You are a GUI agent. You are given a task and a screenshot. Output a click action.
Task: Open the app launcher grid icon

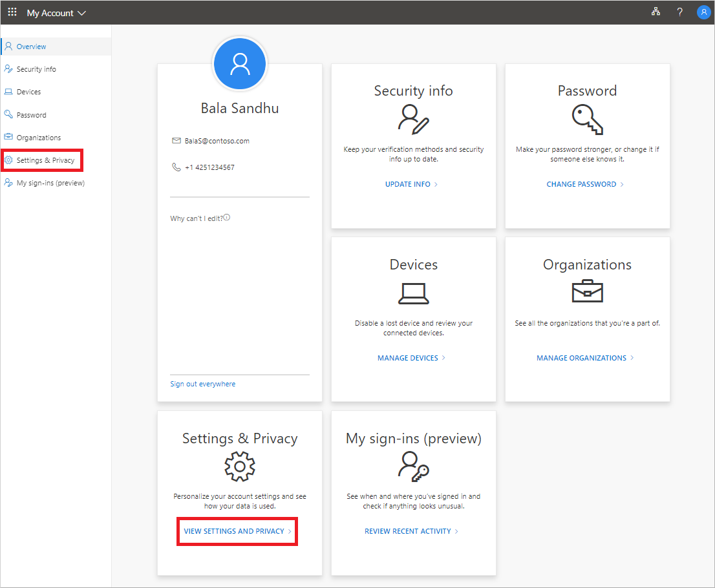tap(12, 12)
